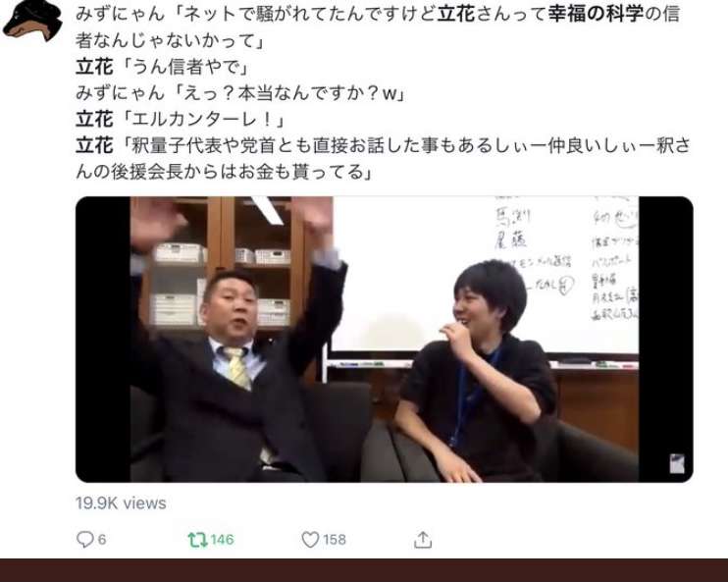Like the tweet with the heart icon
This screenshot has height=582, width=728.
pos(310,539)
